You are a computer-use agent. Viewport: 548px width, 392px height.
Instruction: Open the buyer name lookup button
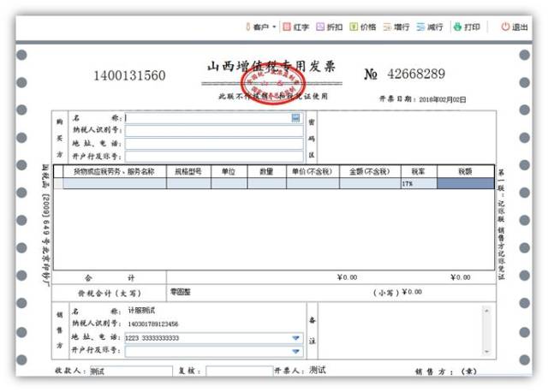295,118
